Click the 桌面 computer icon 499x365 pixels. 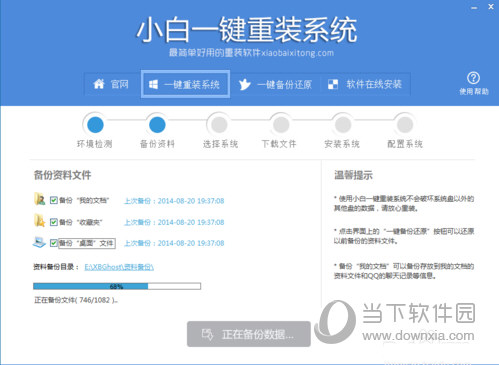[x=39, y=242]
